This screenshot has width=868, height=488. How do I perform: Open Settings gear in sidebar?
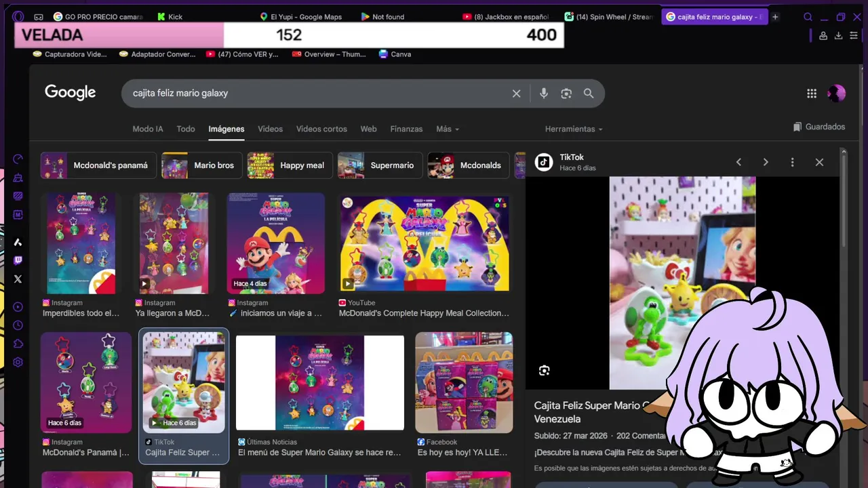tap(18, 362)
